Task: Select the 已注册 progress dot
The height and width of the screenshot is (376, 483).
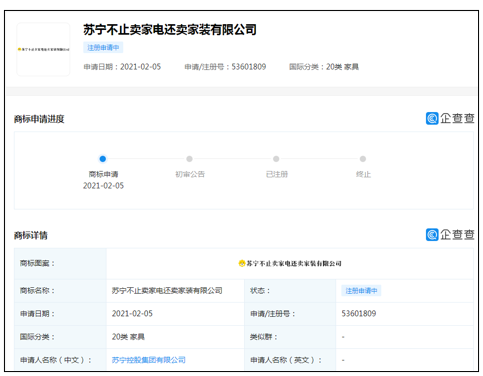Action: [276, 159]
